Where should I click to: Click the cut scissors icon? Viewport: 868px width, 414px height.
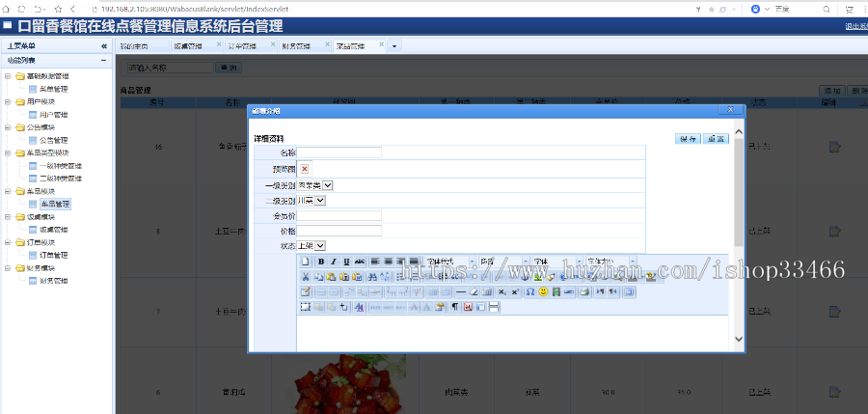(x=305, y=277)
